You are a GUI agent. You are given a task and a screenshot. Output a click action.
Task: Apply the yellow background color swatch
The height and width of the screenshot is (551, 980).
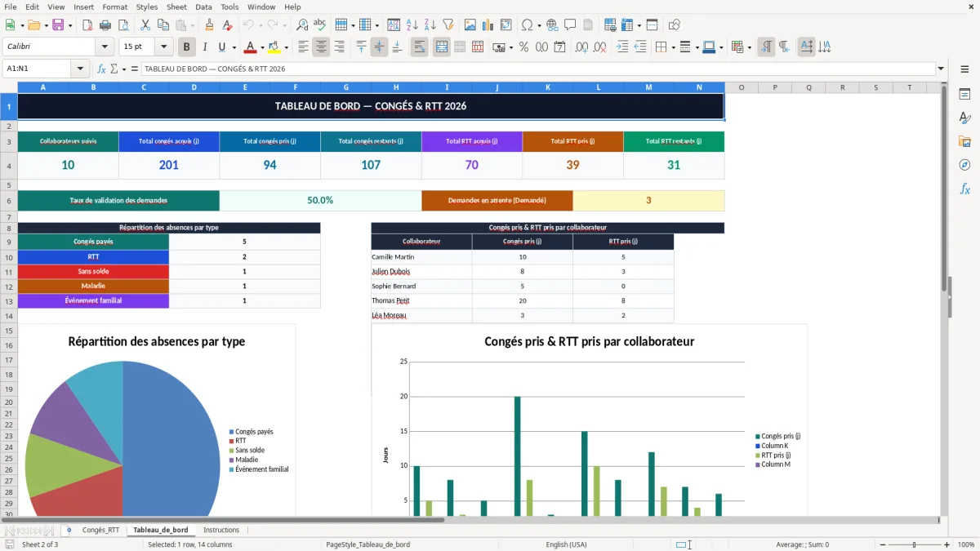tap(274, 47)
